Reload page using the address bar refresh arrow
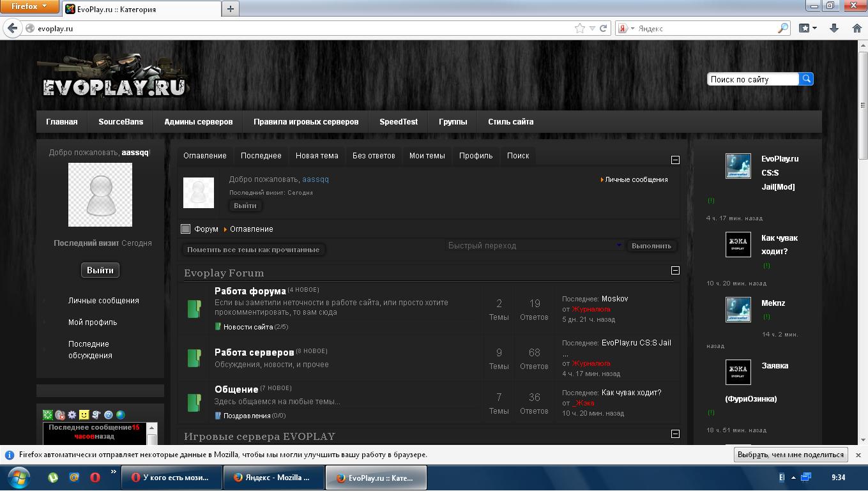Screen dimensions: 868x491 coord(603,28)
